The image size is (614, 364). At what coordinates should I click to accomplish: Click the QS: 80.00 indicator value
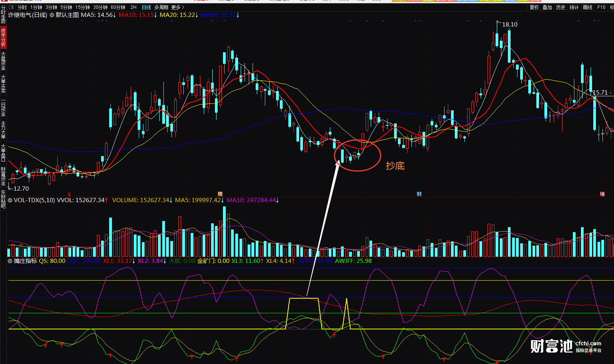(52, 261)
